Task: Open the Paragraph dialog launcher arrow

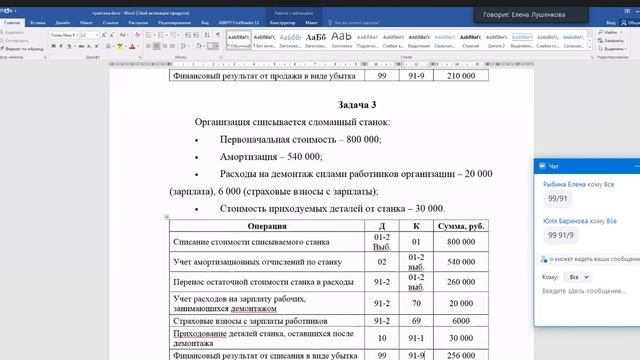Action: [221, 58]
